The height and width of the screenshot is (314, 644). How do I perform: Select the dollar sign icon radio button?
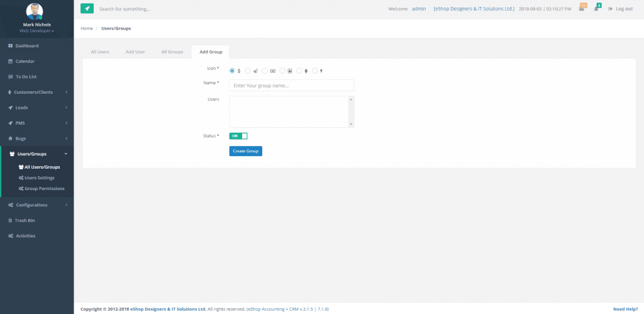point(232,70)
